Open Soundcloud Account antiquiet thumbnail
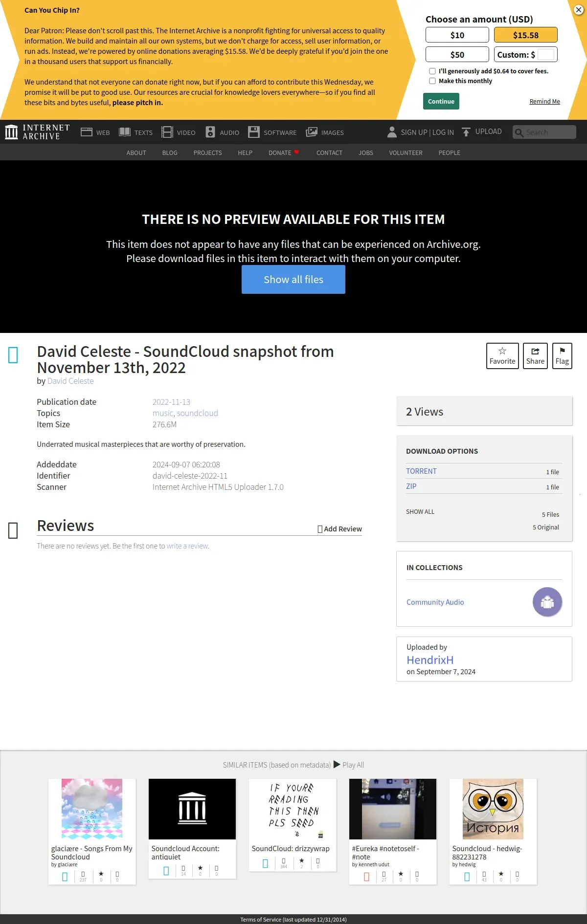Image resolution: width=587 pixels, height=924 pixels. pyautogui.click(x=192, y=809)
